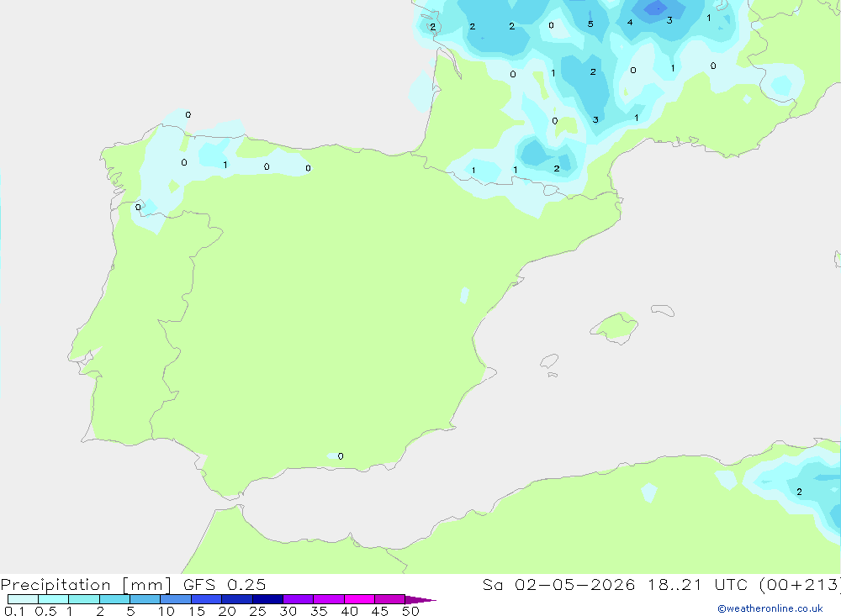
Task: Click the Menorca island outline
Action: [663, 310]
